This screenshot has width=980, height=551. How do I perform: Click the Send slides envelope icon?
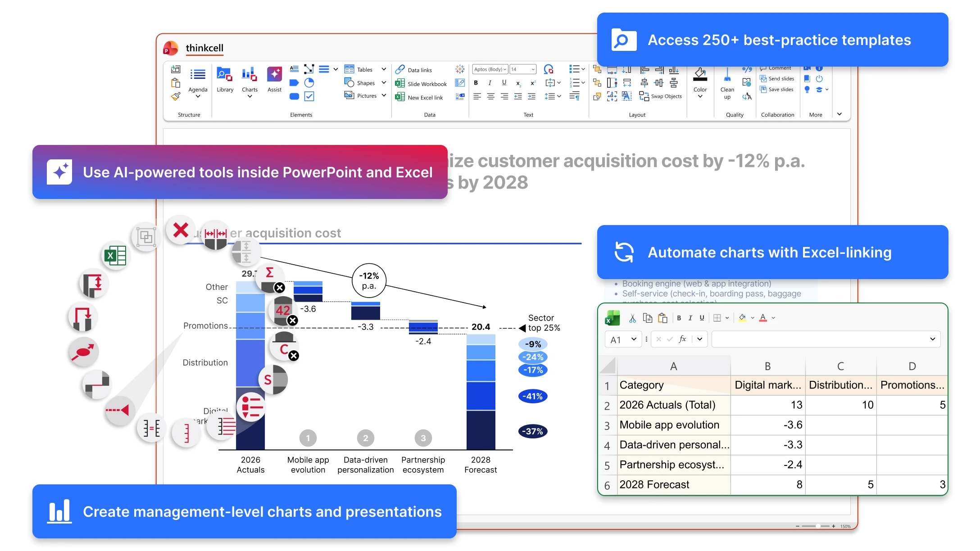click(763, 79)
